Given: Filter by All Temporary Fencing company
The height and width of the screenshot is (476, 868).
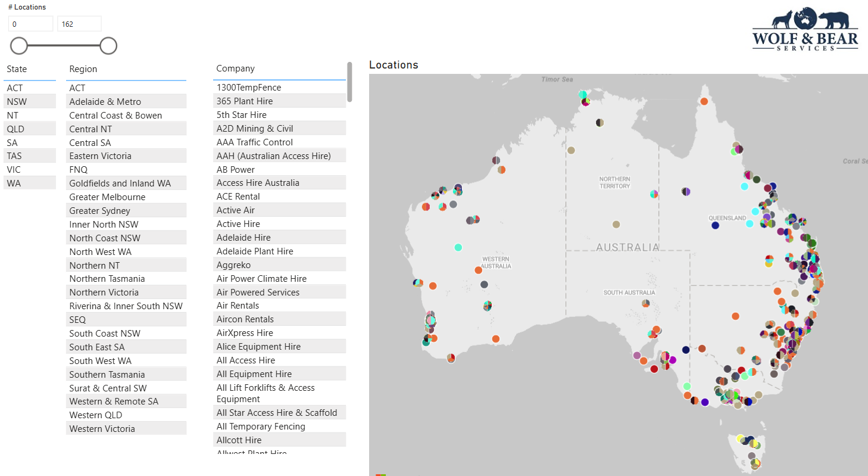Looking at the screenshot, I should [280, 427].
